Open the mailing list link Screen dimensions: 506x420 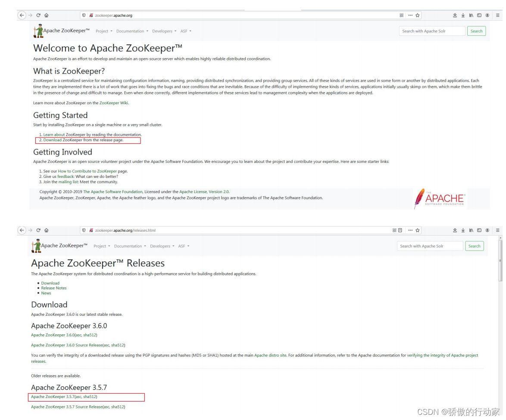click(x=68, y=182)
